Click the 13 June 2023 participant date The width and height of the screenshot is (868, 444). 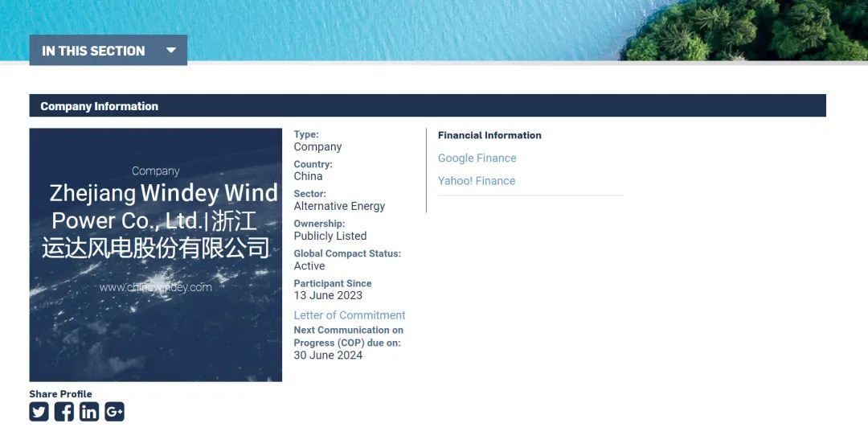coord(328,295)
